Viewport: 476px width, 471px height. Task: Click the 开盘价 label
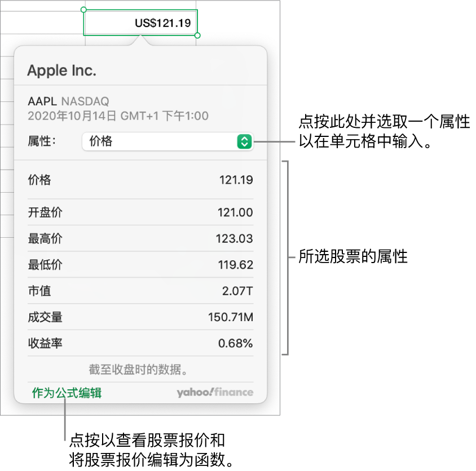(x=45, y=212)
